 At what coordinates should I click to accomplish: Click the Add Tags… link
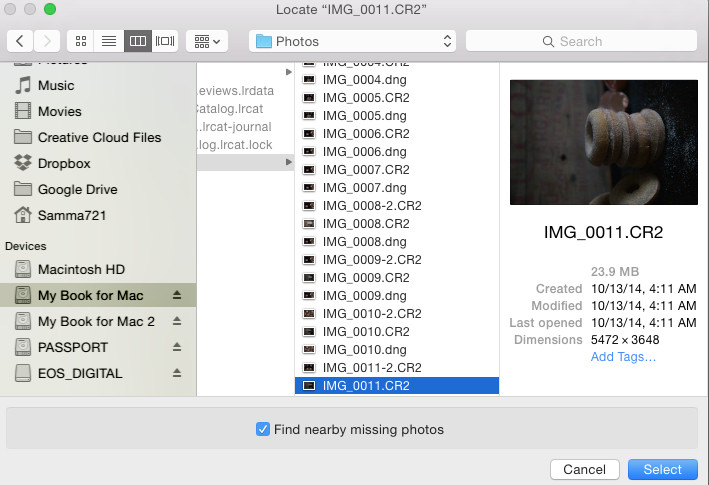click(623, 357)
